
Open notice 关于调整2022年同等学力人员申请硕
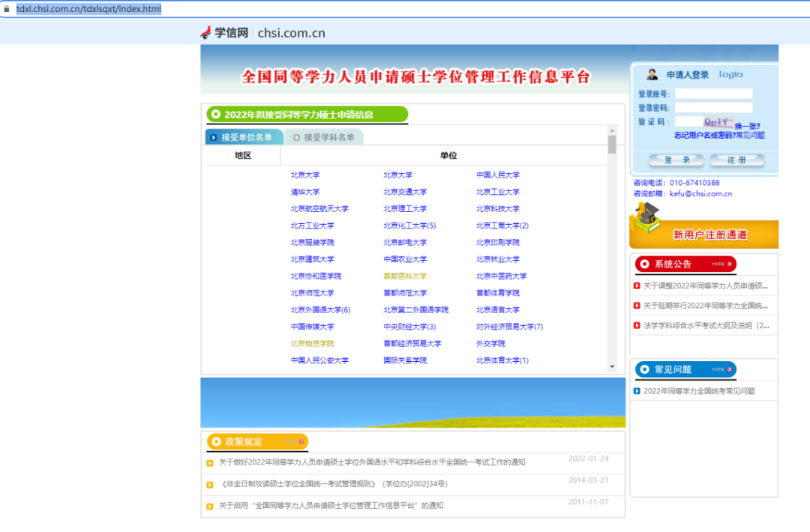coord(705,286)
